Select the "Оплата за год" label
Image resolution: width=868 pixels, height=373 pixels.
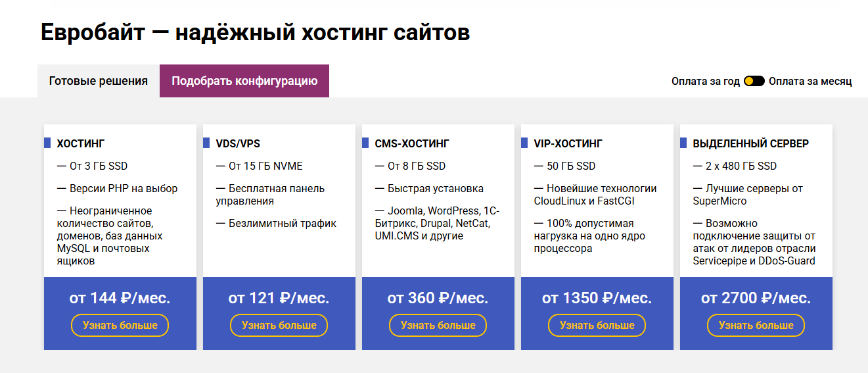(x=706, y=81)
